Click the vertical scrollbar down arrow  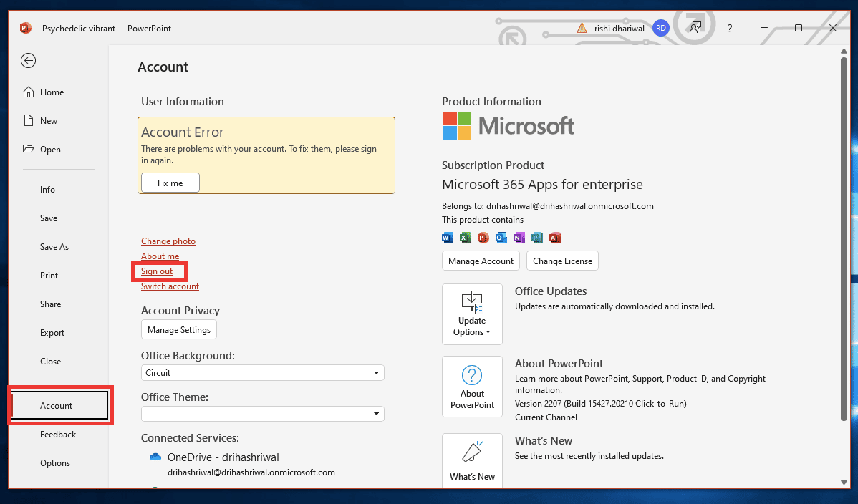(x=844, y=482)
